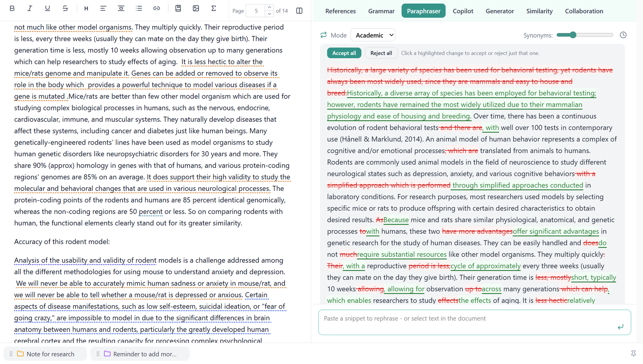Click inserted phrase 'require substantial resources'
Screen dimensions: 643x364
coord(402,254)
